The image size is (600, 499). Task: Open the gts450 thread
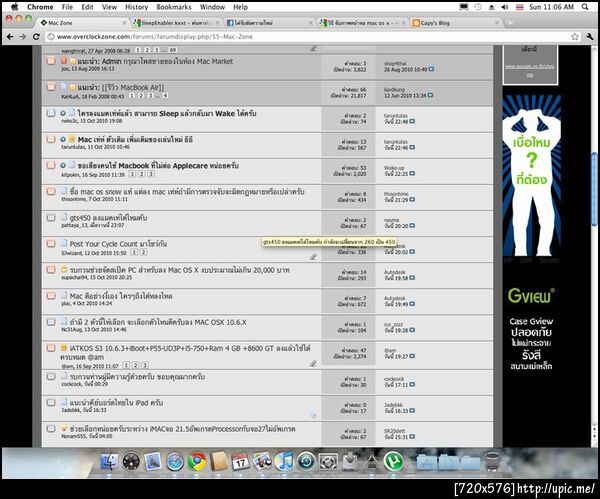[x=108, y=218]
